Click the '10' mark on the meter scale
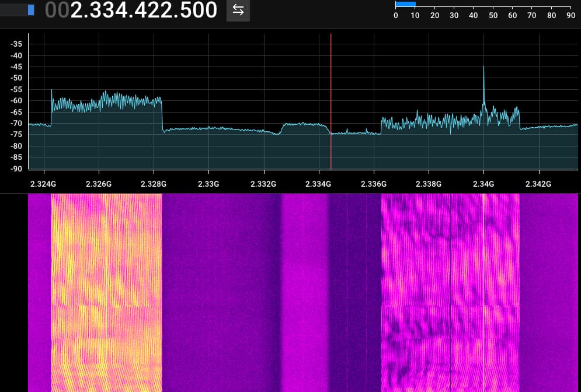 click(x=415, y=16)
